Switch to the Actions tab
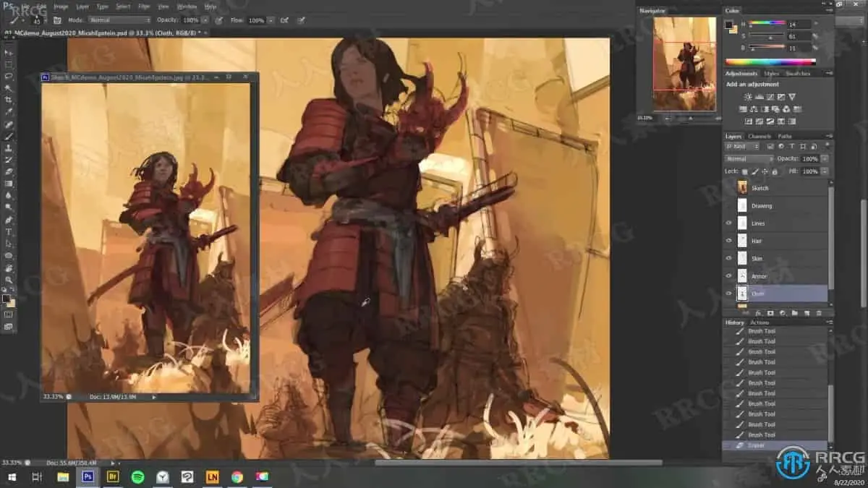 pyautogui.click(x=759, y=322)
